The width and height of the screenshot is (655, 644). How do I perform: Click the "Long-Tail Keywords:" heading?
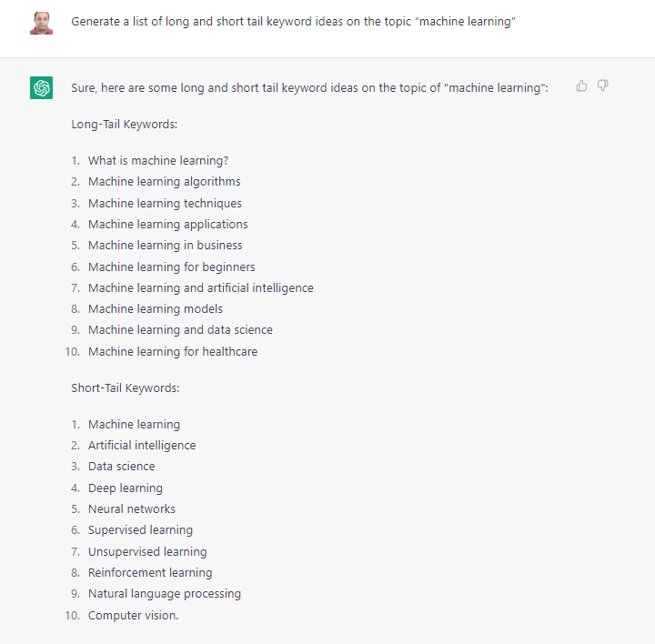pos(124,124)
